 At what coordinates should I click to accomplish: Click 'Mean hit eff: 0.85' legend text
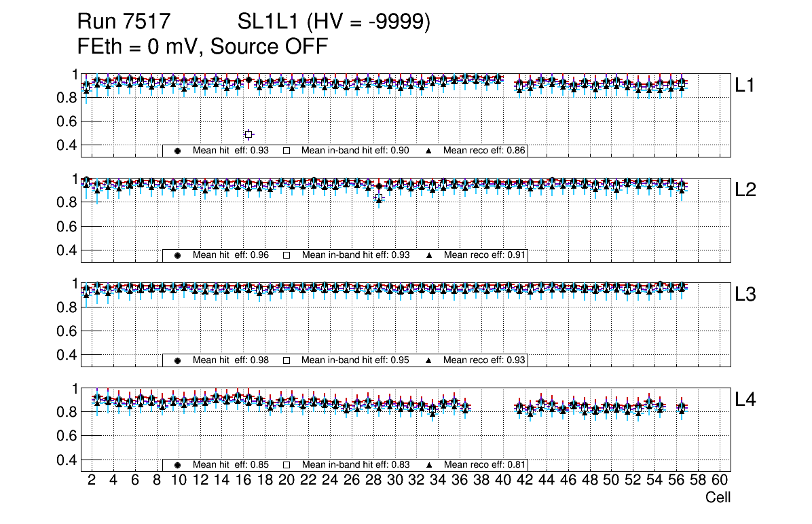[x=231, y=465]
